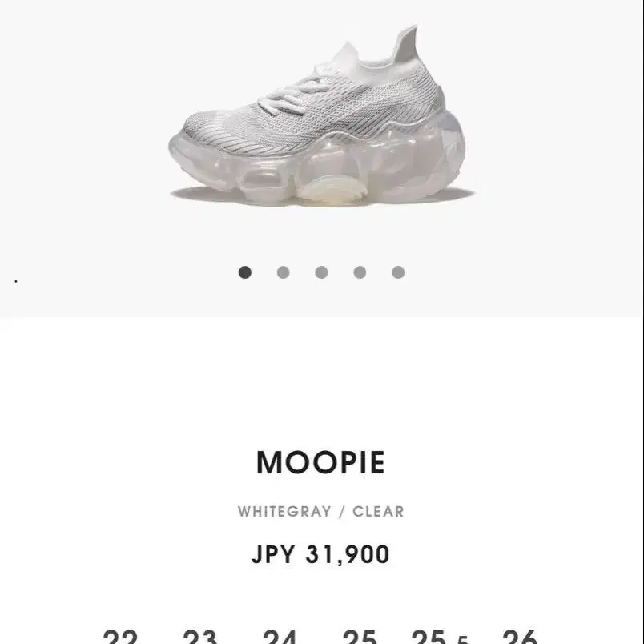Image resolution: width=644 pixels, height=644 pixels.
Task: Open the MOOPIE sneaker product photo
Action: pos(322,115)
